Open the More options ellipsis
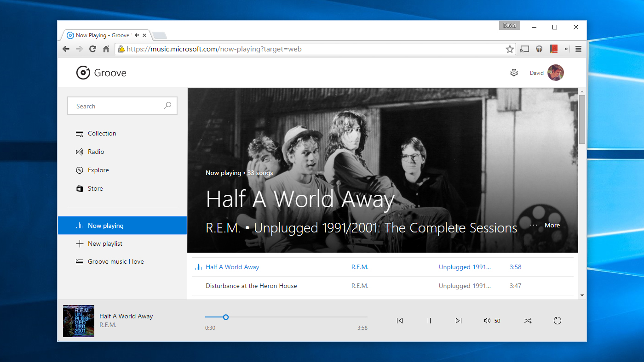Image resolution: width=644 pixels, height=362 pixels. [x=534, y=225]
